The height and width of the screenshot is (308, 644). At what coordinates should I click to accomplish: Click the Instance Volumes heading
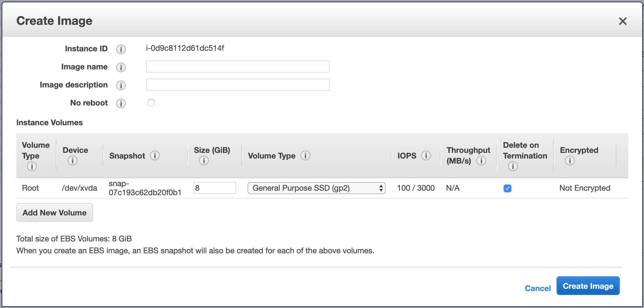pos(50,123)
